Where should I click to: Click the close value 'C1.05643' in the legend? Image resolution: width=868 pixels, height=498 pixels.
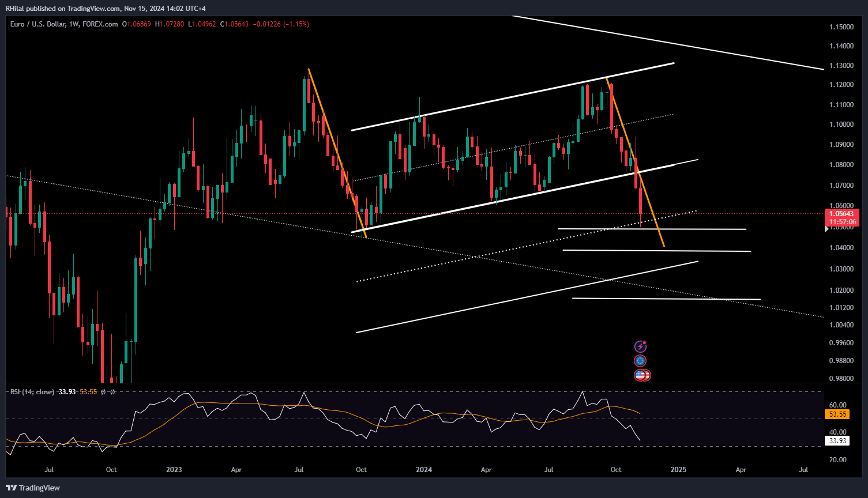[x=234, y=24]
